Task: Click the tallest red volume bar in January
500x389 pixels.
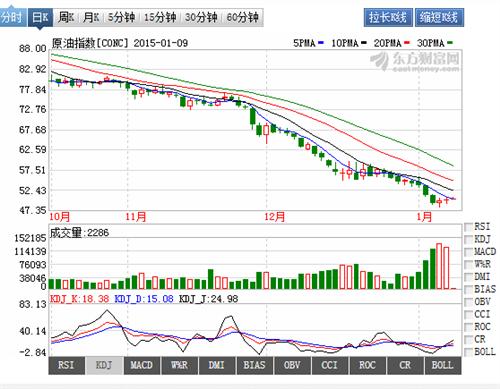Action: (x=439, y=266)
